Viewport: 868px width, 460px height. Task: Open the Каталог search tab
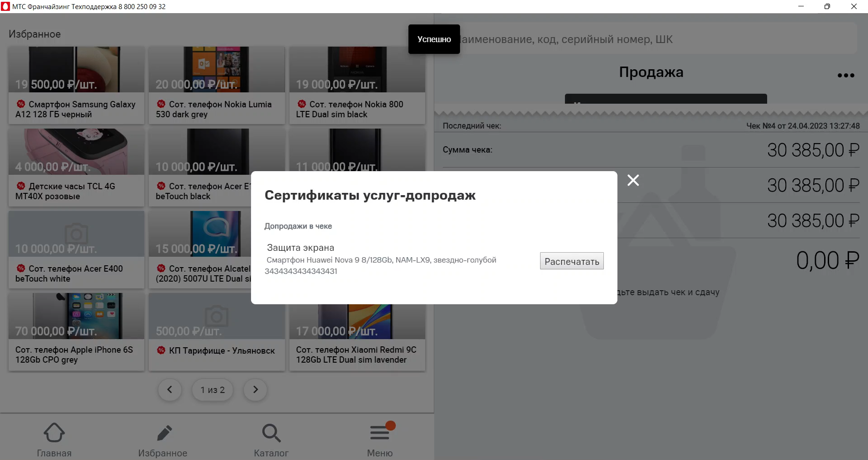tap(271, 440)
